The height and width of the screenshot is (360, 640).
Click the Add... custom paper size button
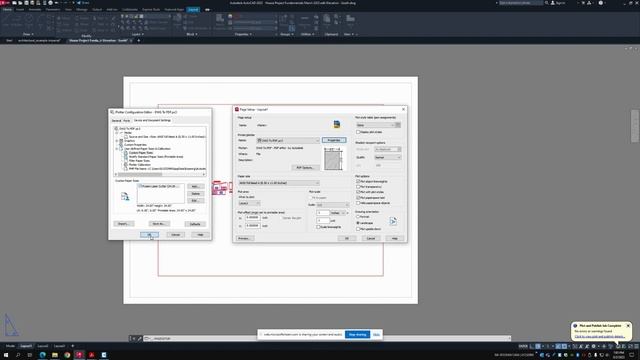[196, 187]
